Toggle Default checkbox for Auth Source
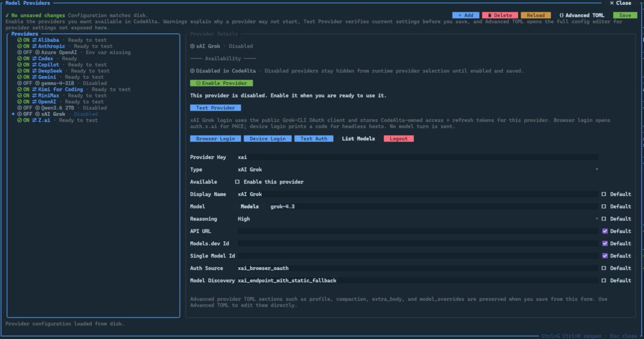644x339 pixels. pyautogui.click(x=604, y=268)
